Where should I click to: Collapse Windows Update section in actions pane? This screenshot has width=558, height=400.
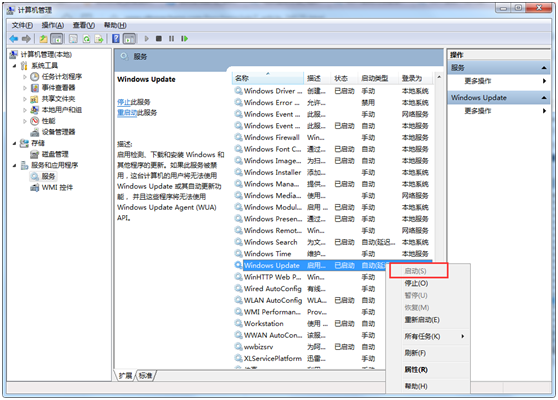[x=544, y=98]
